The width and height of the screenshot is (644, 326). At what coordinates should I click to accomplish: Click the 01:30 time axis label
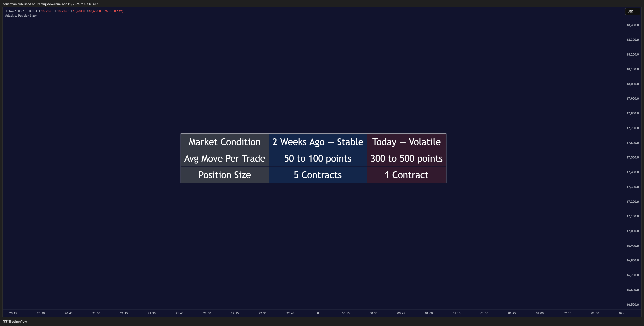pyautogui.click(x=484, y=313)
